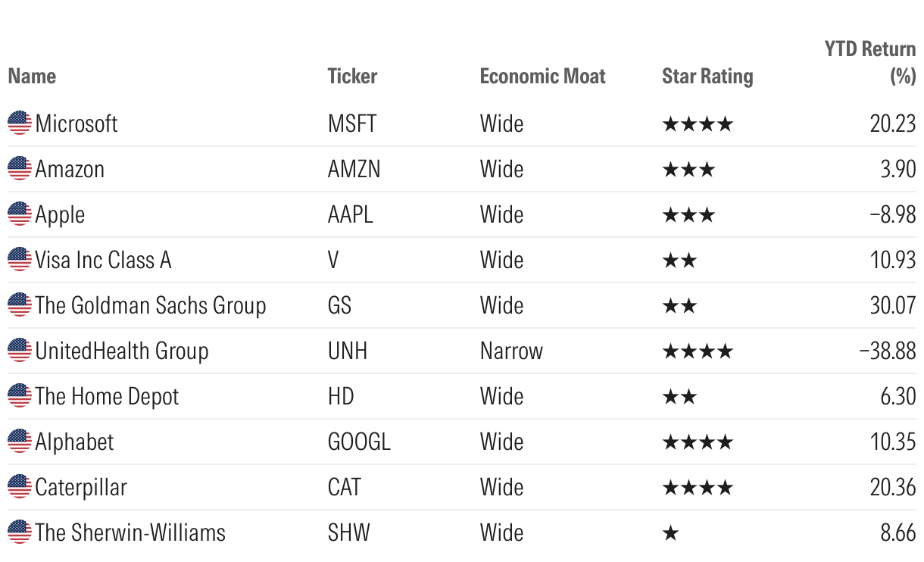Click the flag icon next to Amazon
The width and height of the screenshot is (924, 562).
tap(20, 168)
